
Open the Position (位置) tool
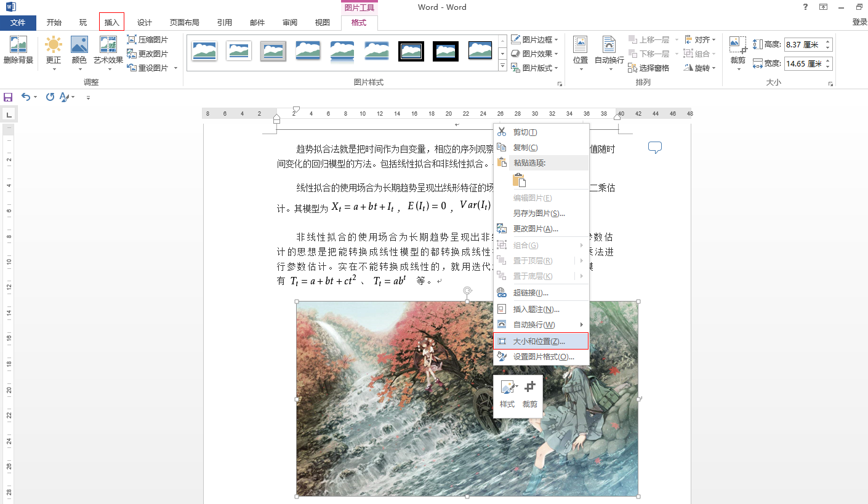(581, 52)
